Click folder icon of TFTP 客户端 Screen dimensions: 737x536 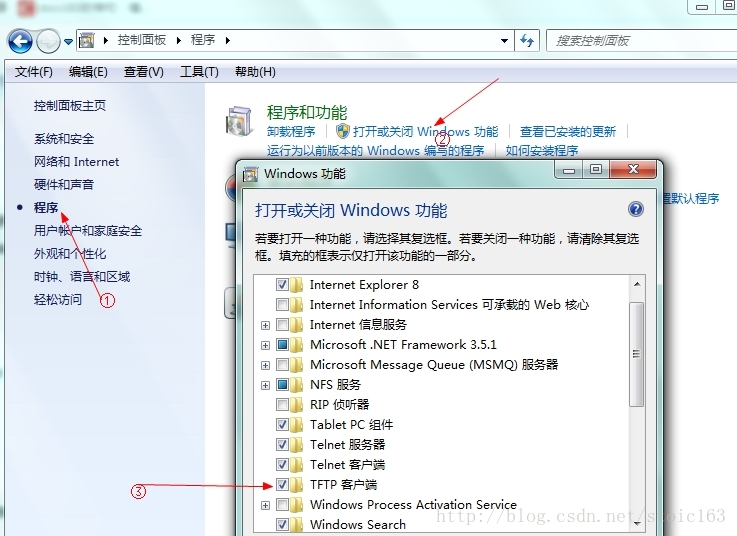click(296, 485)
